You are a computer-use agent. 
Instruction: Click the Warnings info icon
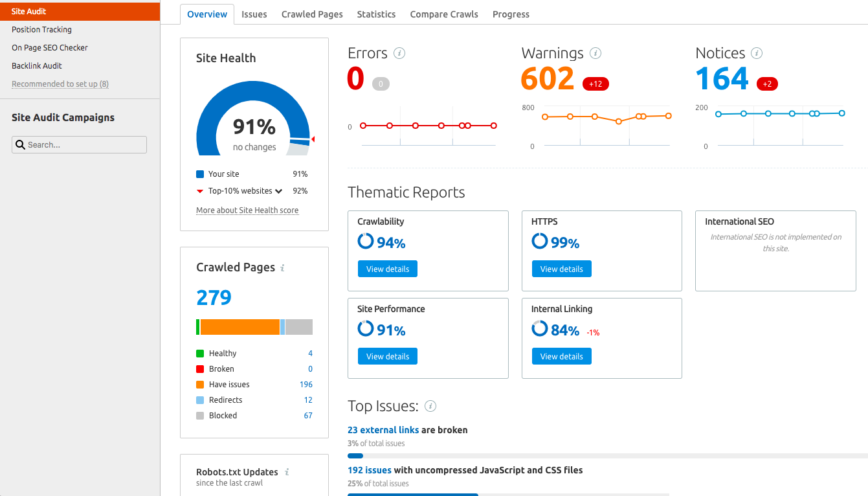(595, 53)
